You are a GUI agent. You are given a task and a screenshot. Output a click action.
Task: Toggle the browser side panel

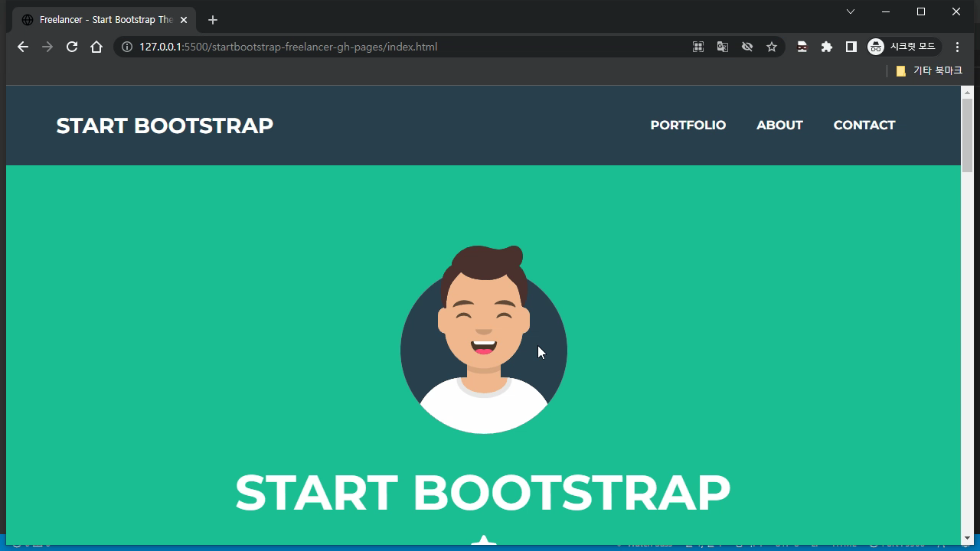[851, 47]
